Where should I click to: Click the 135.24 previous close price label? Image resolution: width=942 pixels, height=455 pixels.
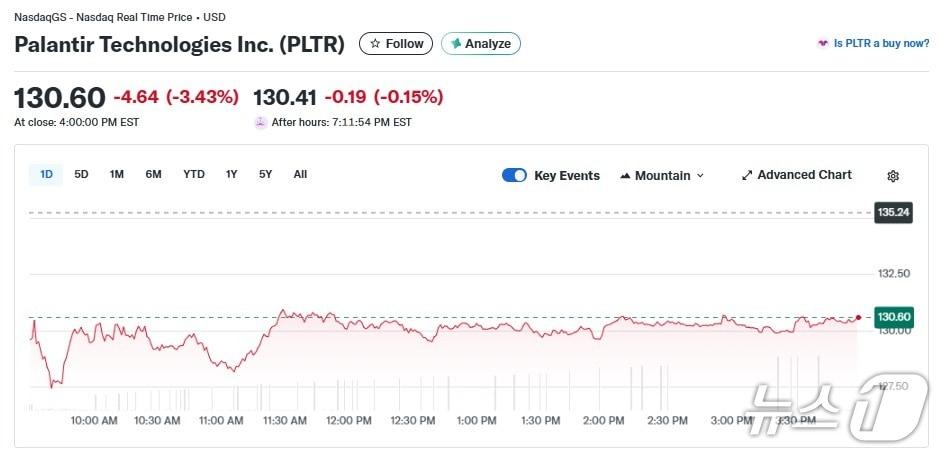(x=892, y=212)
